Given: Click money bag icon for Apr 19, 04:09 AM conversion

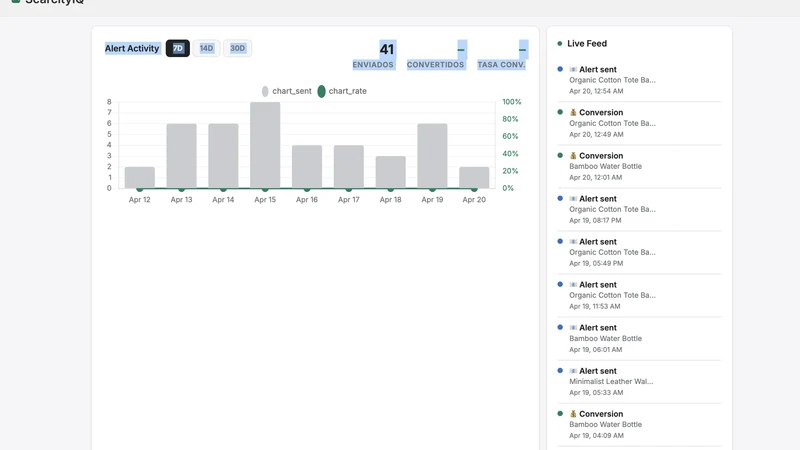Looking at the screenshot, I should pos(573,414).
